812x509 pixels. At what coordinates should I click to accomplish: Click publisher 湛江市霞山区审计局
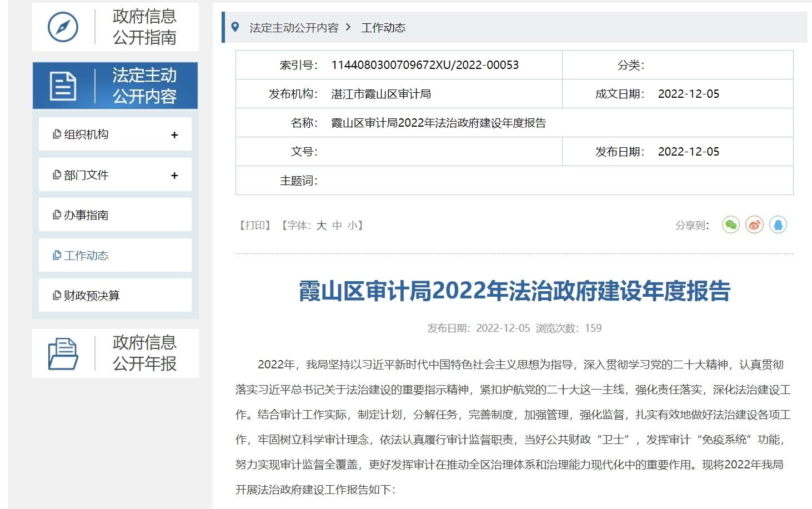click(x=381, y=94)
